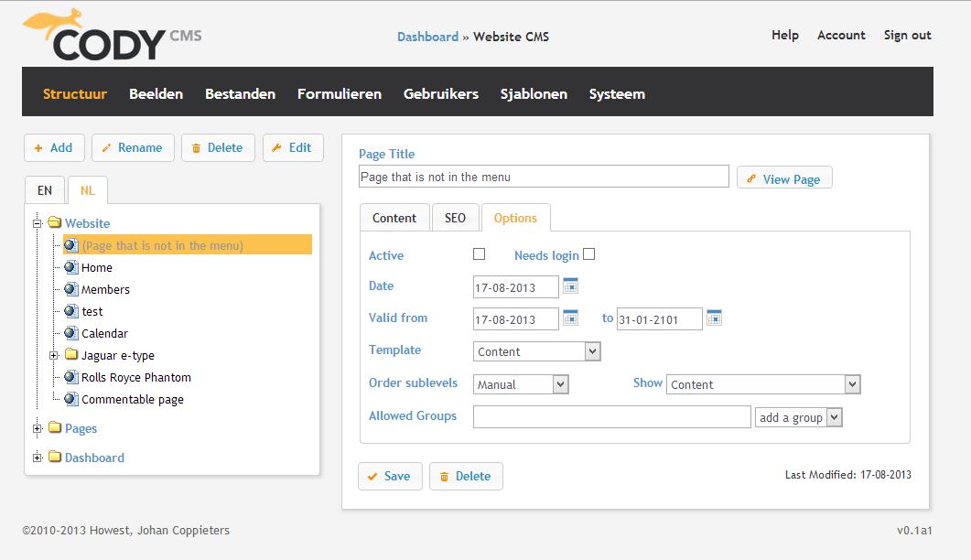Click the end date field 31-01-2101
Screen dimensions: 971x560
tap(659, 319)
